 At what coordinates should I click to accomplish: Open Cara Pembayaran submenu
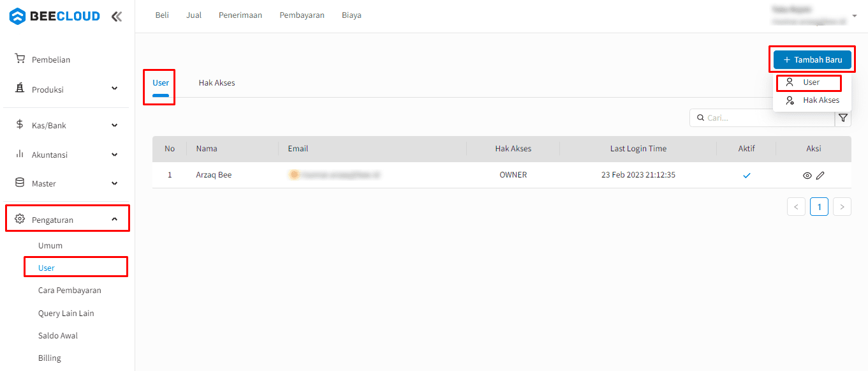coord(70,291)
